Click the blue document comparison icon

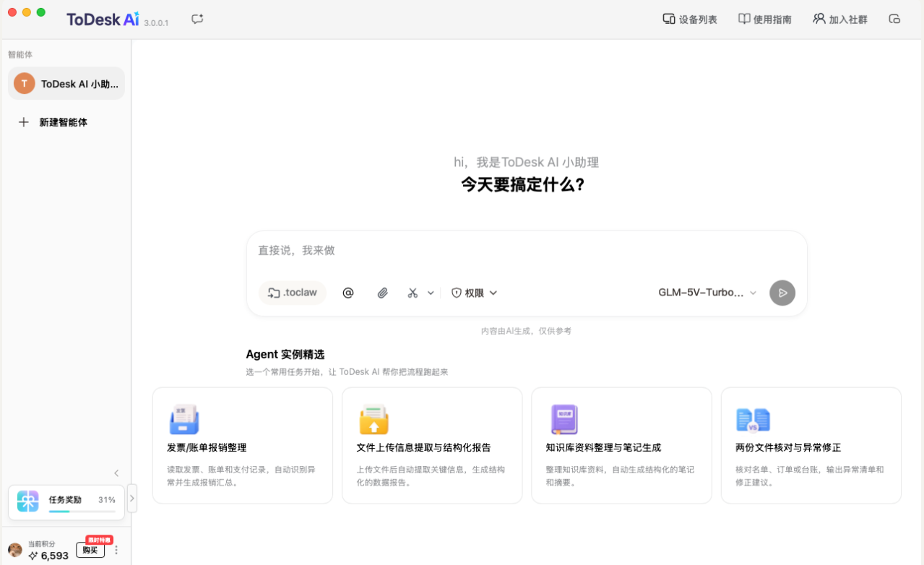click(753, 419)
